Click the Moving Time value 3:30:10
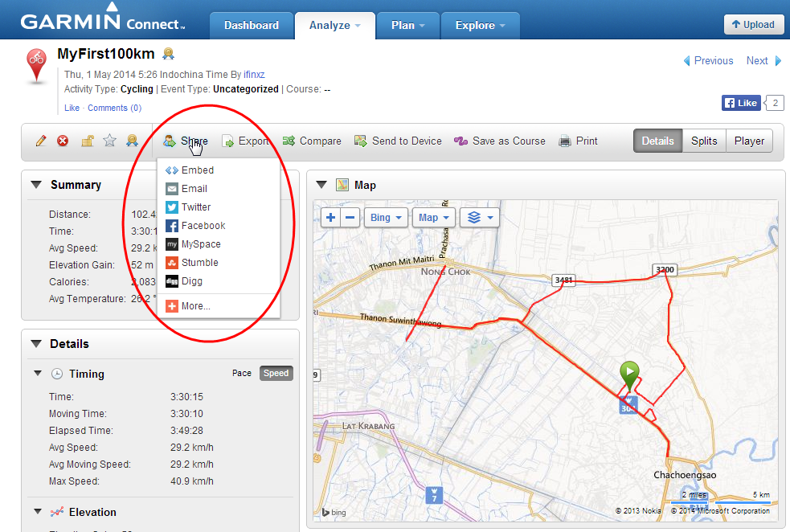Screen dimensions: 790x532 [x=186, y=414]
